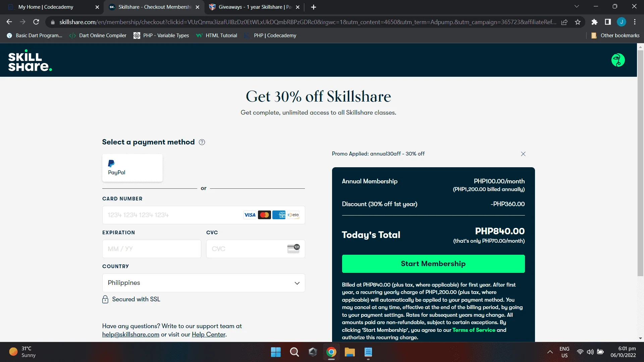Open the clock and date panel
The image size is (644, 362).
click(623, 352)
